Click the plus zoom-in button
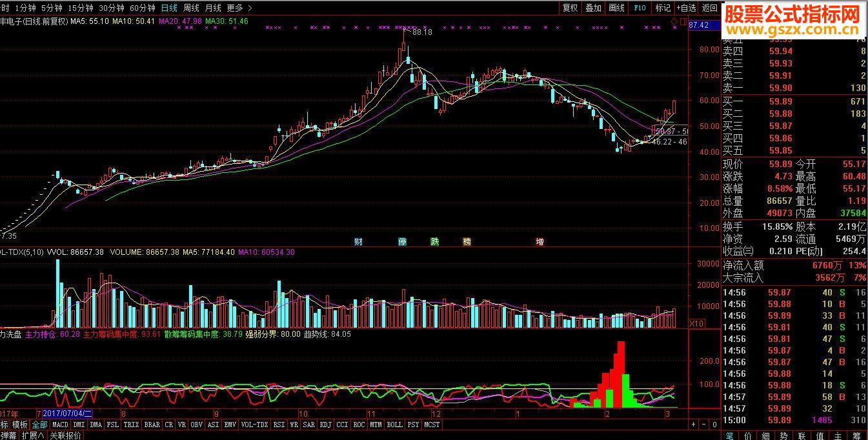Screen dimensions: 868x440 coord(693,425)
